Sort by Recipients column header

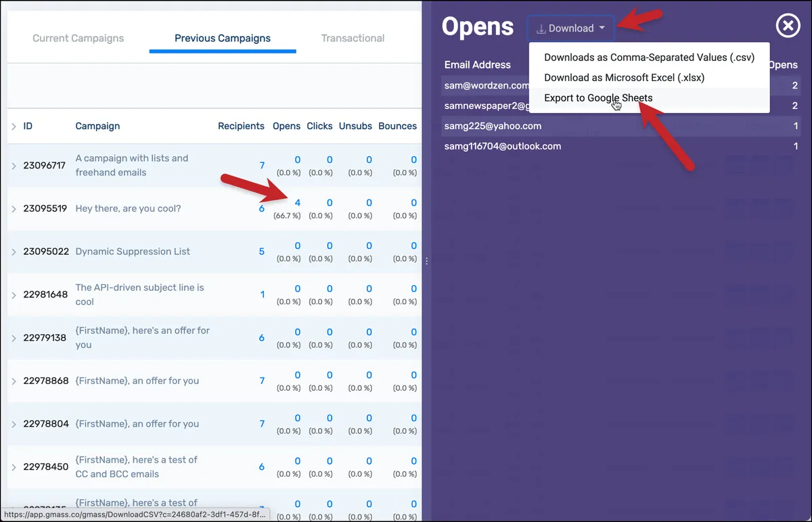point(241,126)
